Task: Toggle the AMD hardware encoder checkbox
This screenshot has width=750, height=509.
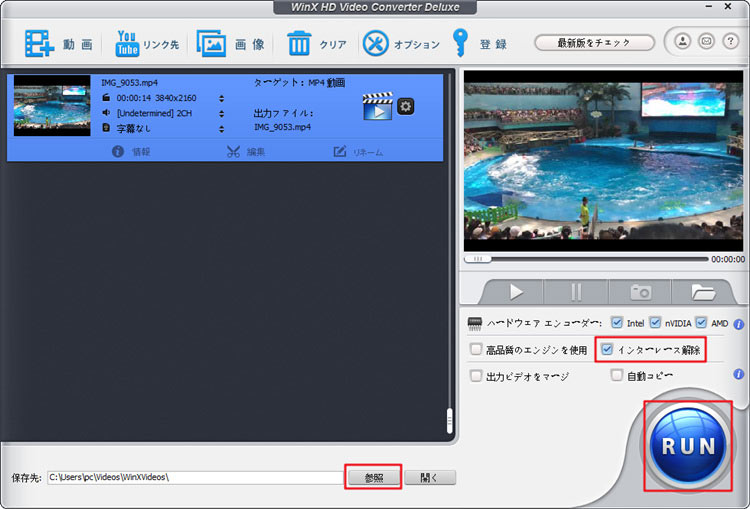Action: (701, 322)
